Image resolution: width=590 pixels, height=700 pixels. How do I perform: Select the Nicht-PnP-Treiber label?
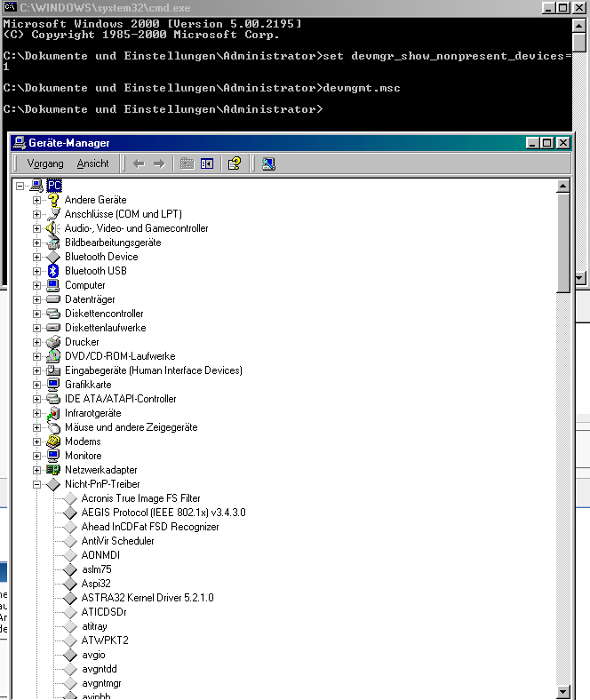102,484
